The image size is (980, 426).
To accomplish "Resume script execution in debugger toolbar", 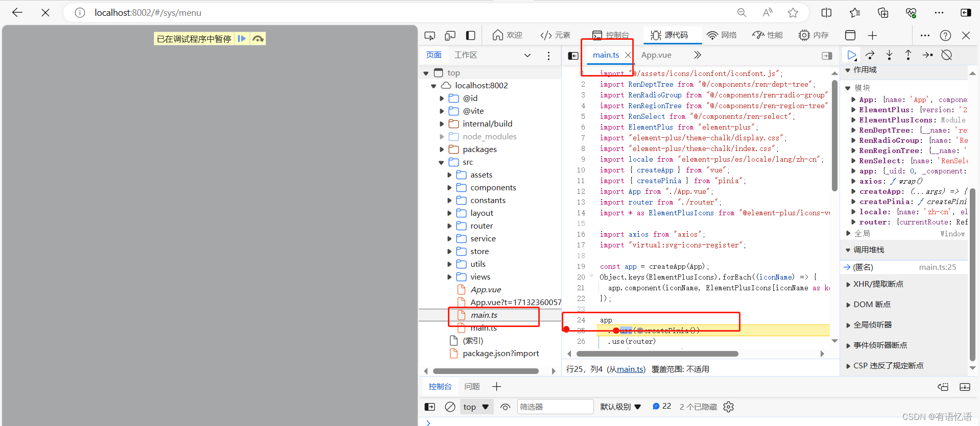I will pos(851,55).
